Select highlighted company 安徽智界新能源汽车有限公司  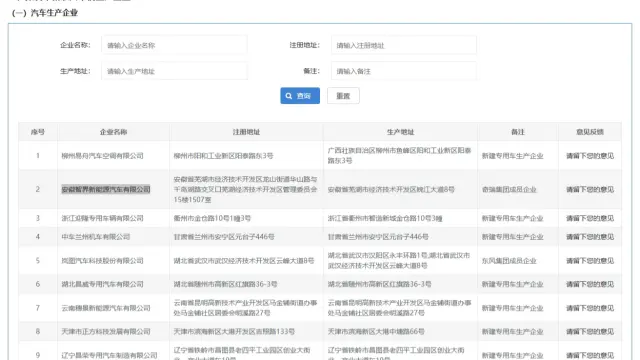click(106, 189)
